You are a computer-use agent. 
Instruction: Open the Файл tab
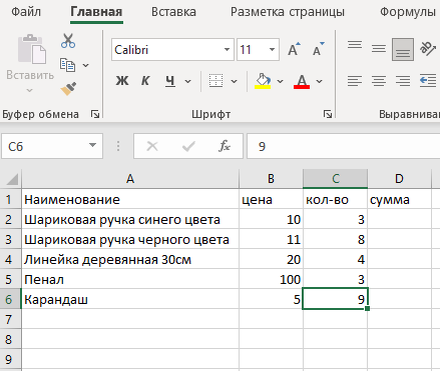click(x=26, y=12)
